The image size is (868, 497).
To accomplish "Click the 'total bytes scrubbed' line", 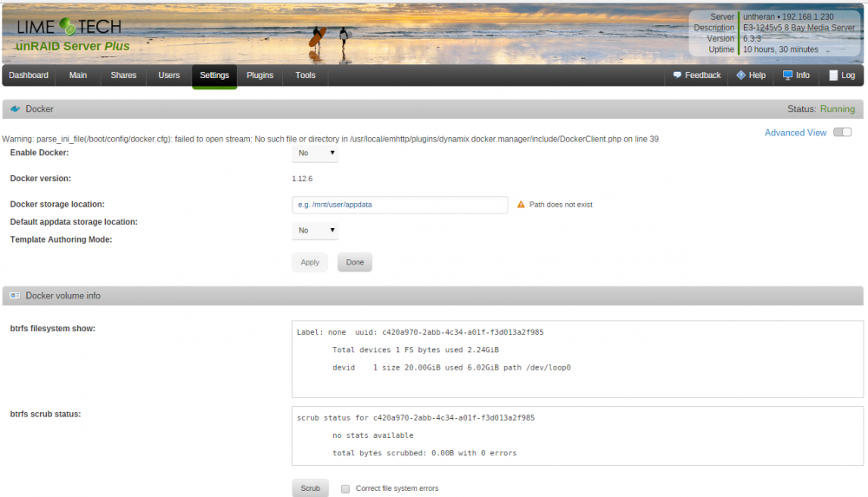I will tap(424, 454).
